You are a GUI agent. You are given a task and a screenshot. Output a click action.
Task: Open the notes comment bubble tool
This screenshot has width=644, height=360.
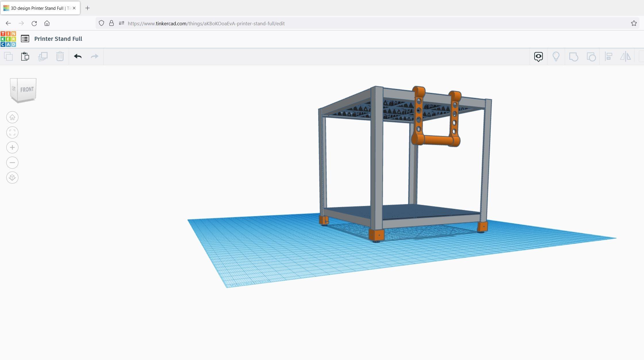538,57
